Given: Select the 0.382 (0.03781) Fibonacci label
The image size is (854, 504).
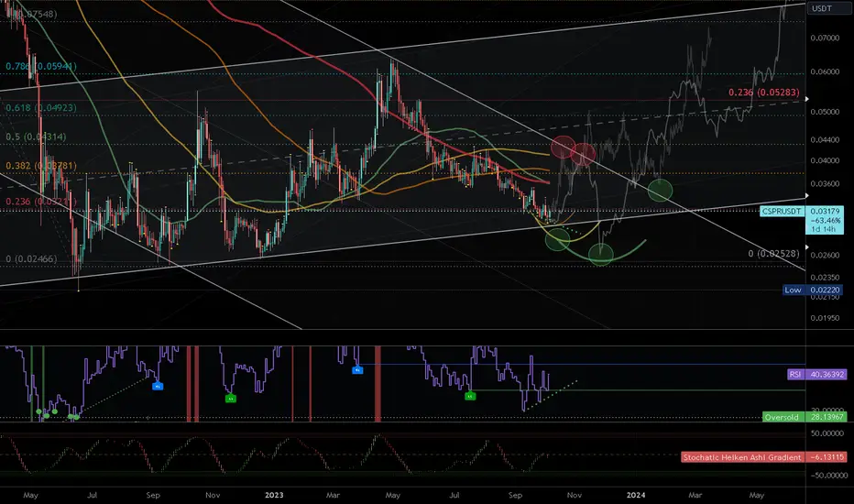Looking at the screenshot, I should click(x=41, y=166).
